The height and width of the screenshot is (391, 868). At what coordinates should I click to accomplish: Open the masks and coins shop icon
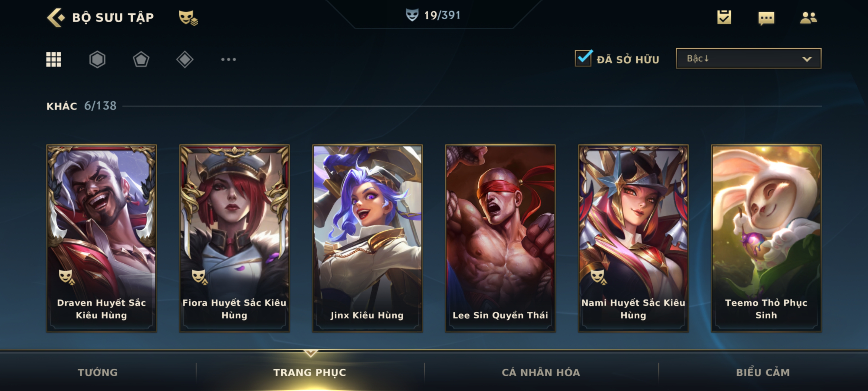(188, 18)
